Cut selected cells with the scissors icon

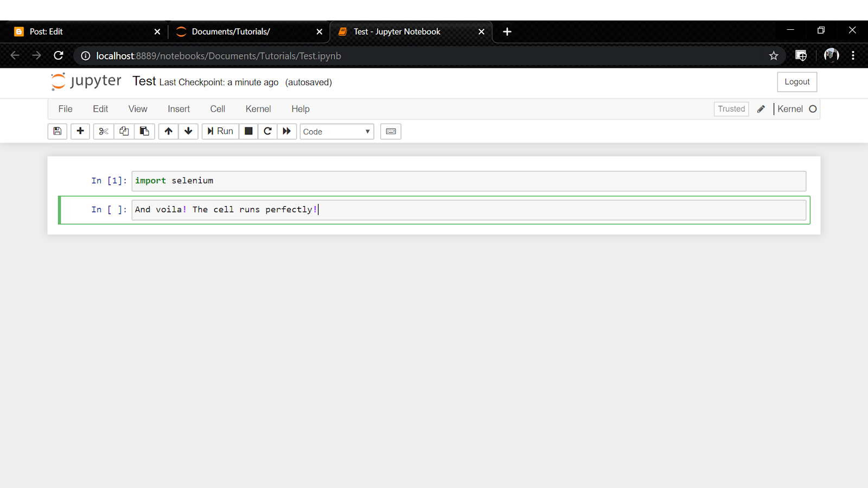click(x=104, y=131)
